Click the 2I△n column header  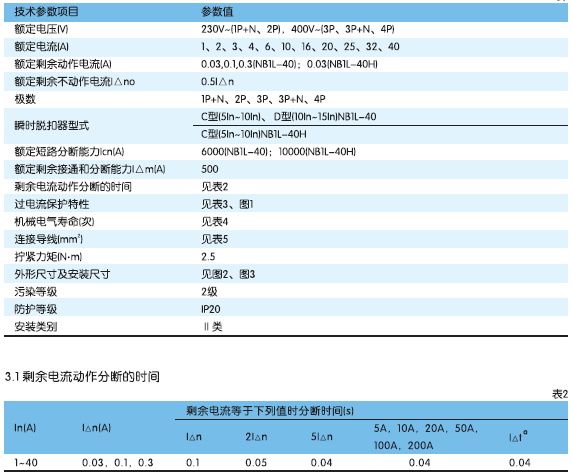tap(256, 437)
